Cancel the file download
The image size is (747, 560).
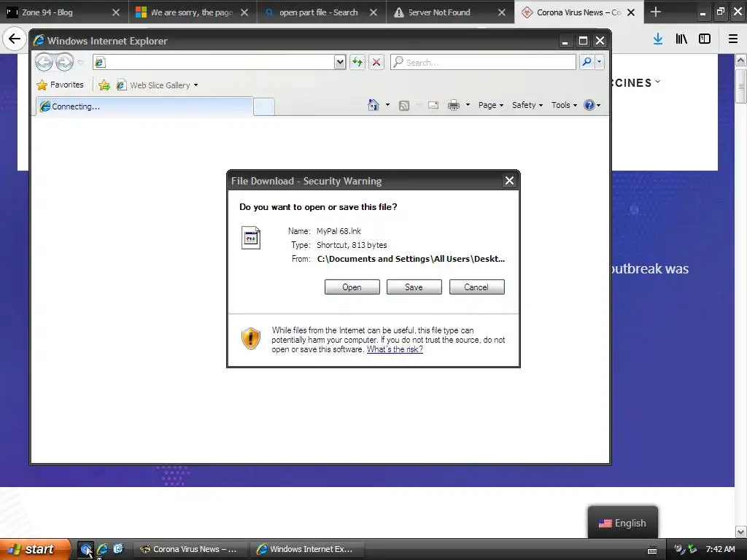[476, 287]
